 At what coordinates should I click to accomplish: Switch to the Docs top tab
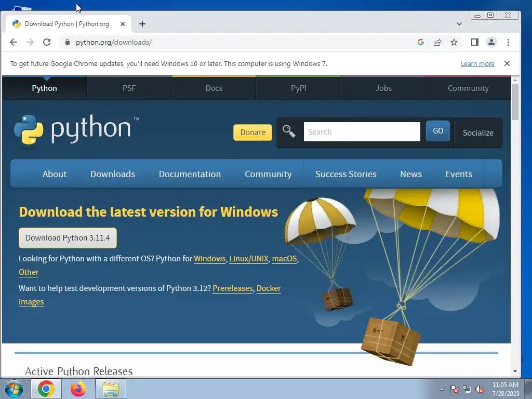[x=214, y=88]
